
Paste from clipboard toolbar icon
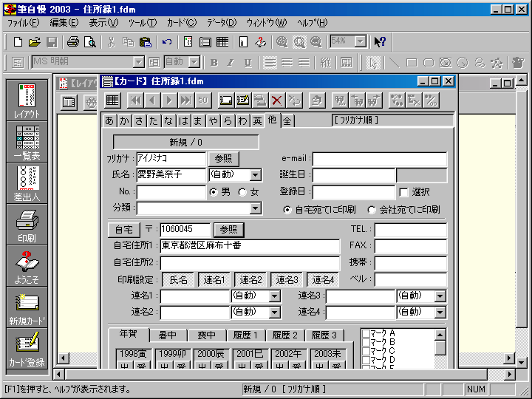coord(146,41)
